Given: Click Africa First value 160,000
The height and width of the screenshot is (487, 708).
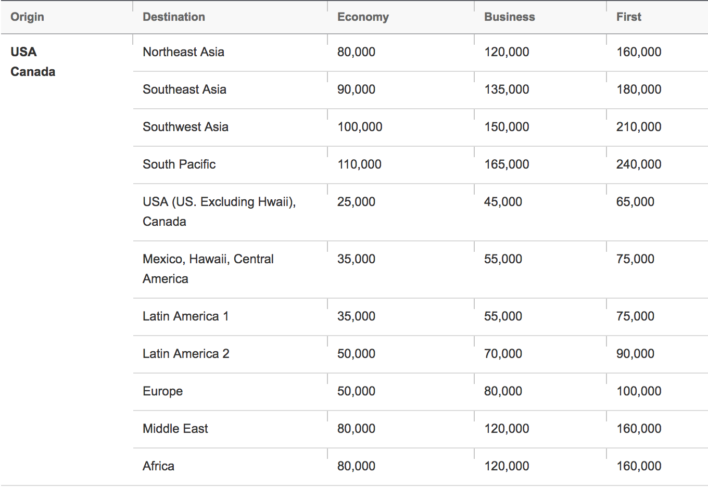Looking at the screenshot, I should 639,466.
